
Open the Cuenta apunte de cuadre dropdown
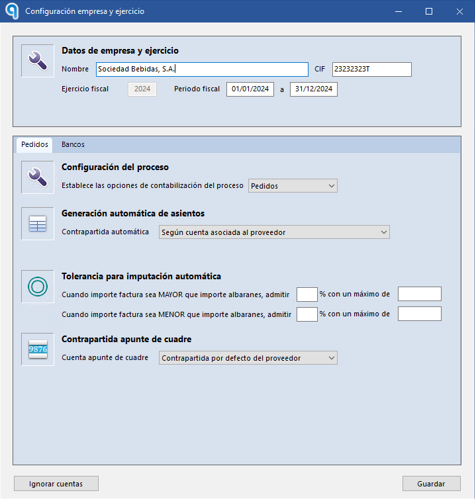click(x=248, y=358)
